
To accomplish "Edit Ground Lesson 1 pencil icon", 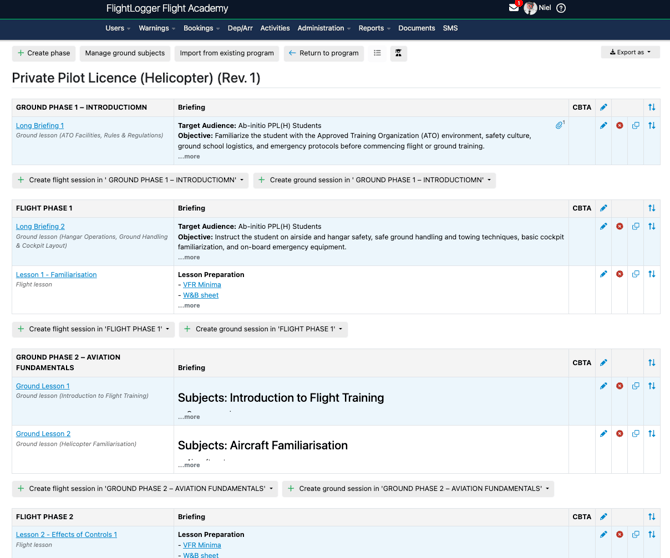I will pyautogui.click(x=603, y=386).
